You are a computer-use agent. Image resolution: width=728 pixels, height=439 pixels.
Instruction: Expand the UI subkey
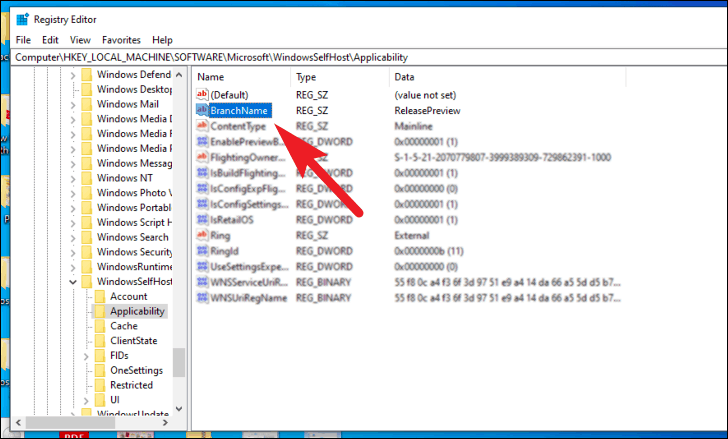(x=86, y=400)
